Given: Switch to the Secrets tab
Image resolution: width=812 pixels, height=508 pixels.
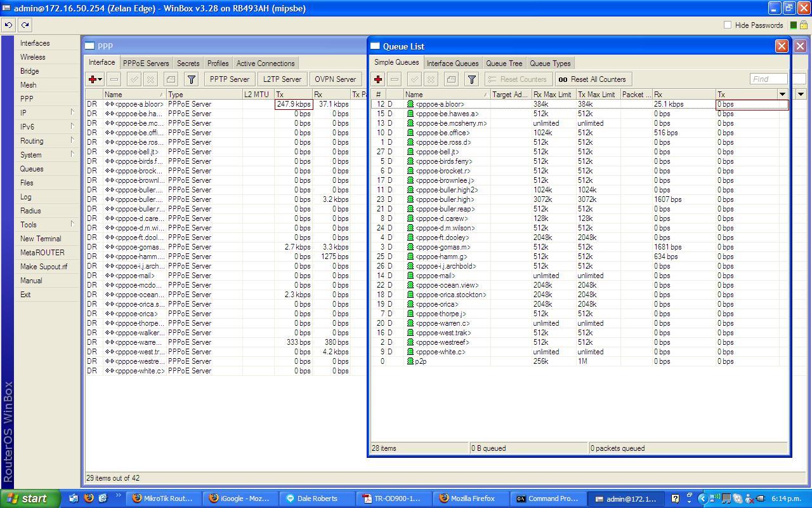Looking at the screenshot, I should [188, 63].
